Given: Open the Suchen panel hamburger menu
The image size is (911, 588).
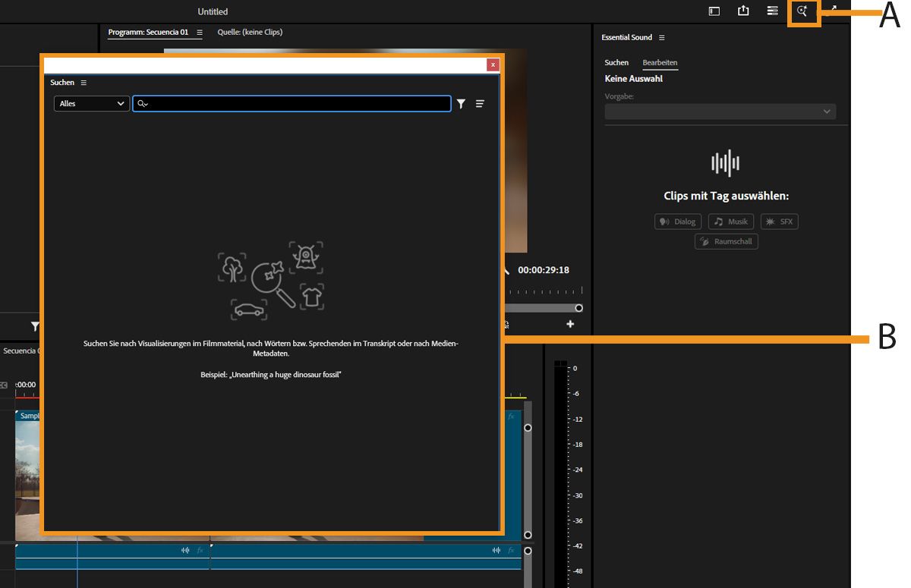Looking at the screenshot, I should [84, 83].
